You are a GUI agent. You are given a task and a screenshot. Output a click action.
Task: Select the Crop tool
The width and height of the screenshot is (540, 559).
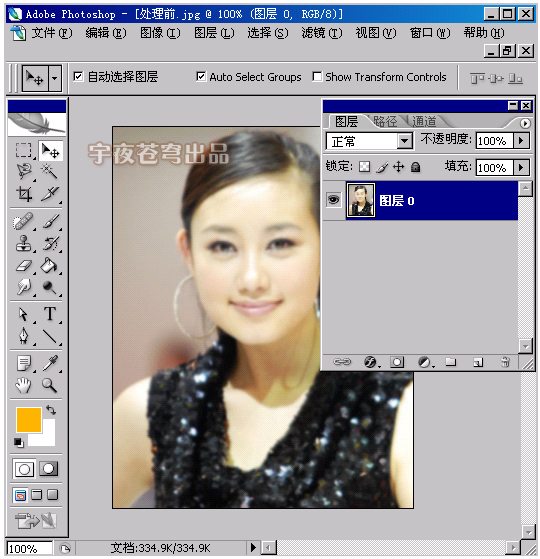[x=24, y=194]
